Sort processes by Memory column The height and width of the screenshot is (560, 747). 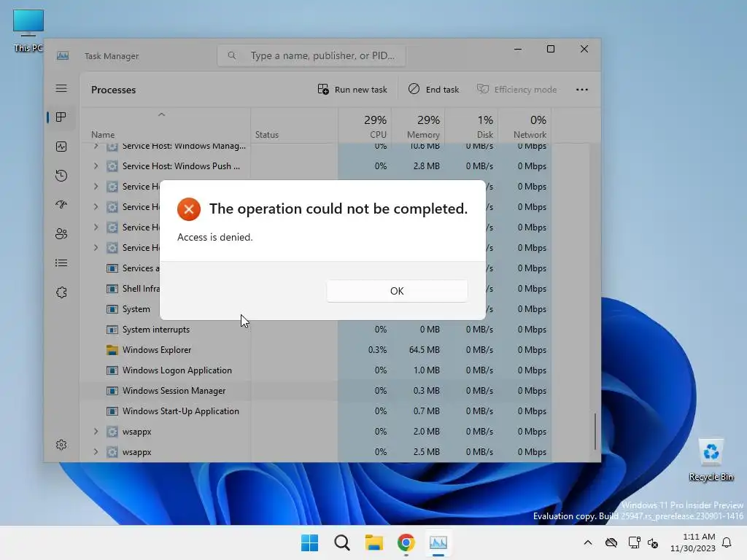tap(418, 127)
